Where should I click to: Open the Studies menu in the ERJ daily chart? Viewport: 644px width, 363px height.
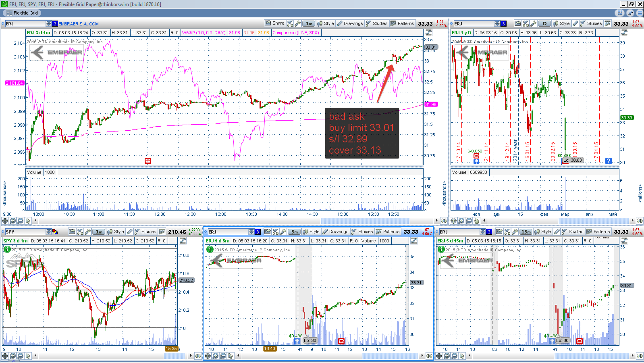coord(591,23)
